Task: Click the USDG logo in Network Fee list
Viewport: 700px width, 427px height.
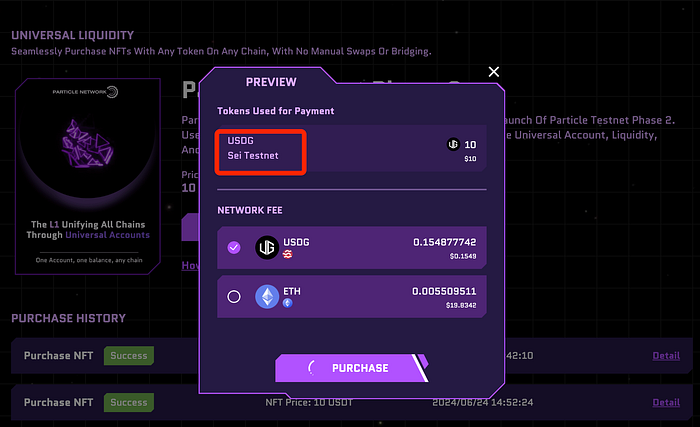Action: click(x=267, y=248)
